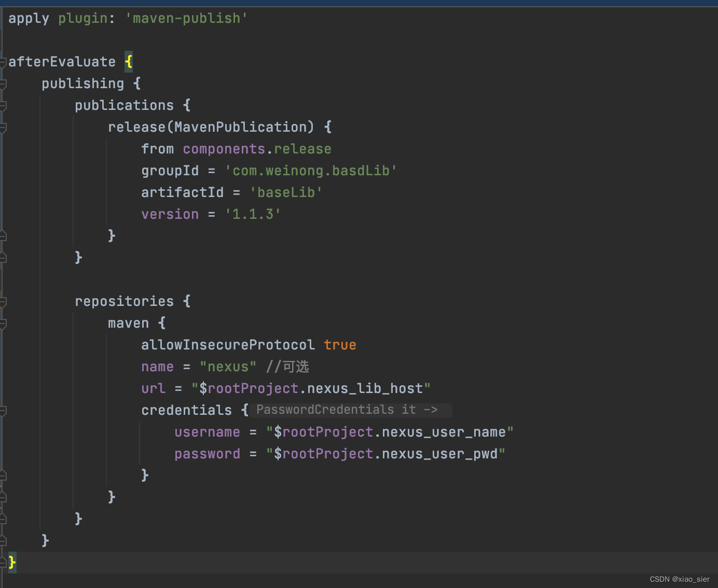Click the PasswordCredentials inlay hint
The image size is (718, 588).
pos(351,410)
